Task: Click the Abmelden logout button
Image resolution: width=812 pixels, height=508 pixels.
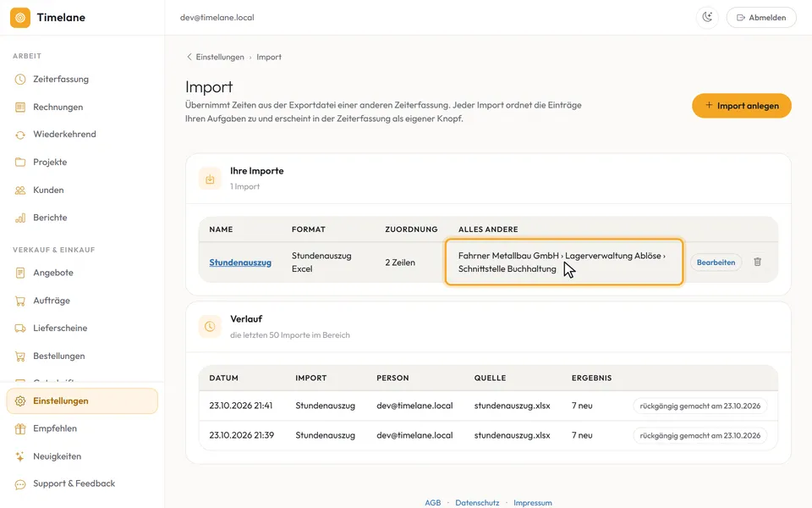Action: (761, 17)
